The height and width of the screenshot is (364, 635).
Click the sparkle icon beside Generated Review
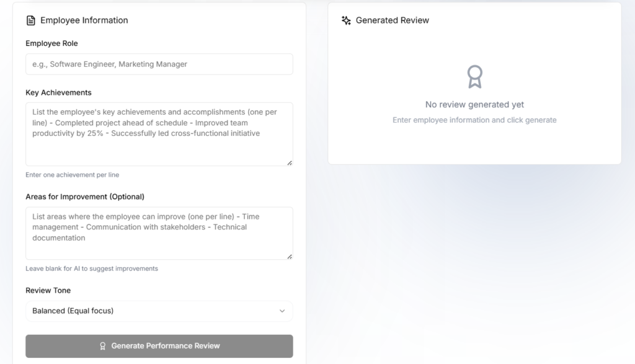pos(346,20)
